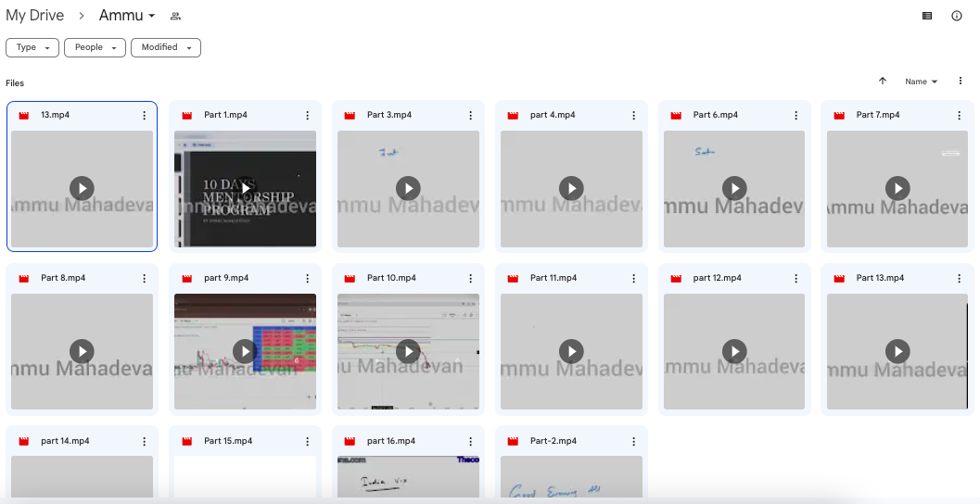Go to My Drive breadcrumb
The image size is (980, 504).
pyautogui.click(x=35, y=16)
